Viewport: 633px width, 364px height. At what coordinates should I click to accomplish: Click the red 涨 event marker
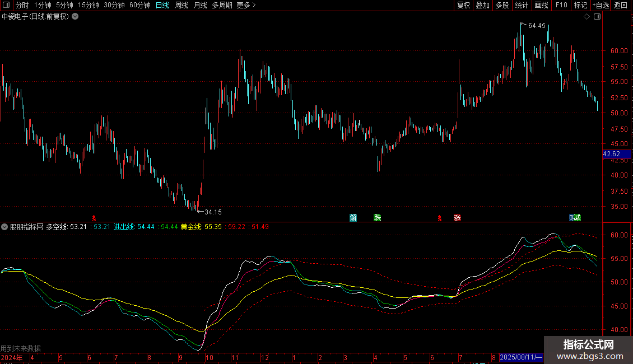[458, 218]
